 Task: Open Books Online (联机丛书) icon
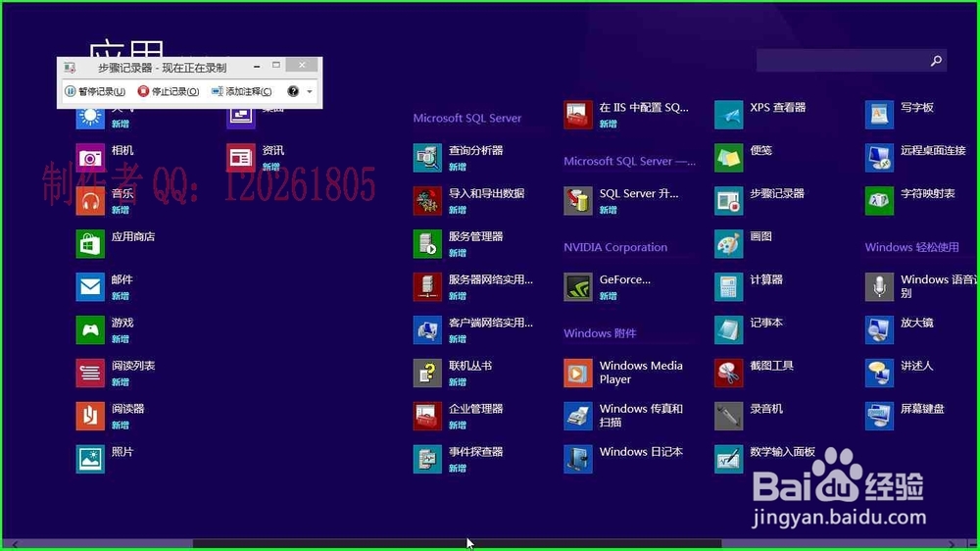tap(427, 374)
